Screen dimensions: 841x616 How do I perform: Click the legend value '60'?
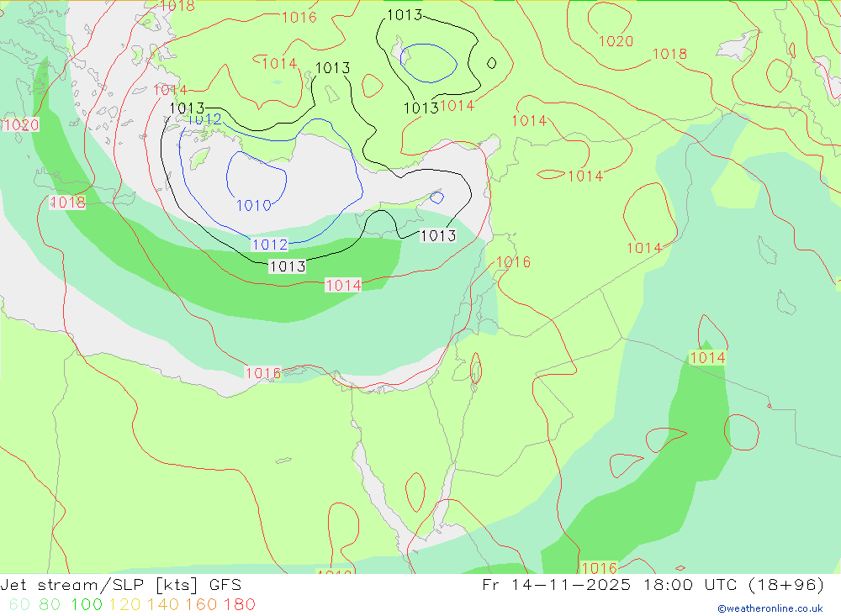[x=20, y=604]
